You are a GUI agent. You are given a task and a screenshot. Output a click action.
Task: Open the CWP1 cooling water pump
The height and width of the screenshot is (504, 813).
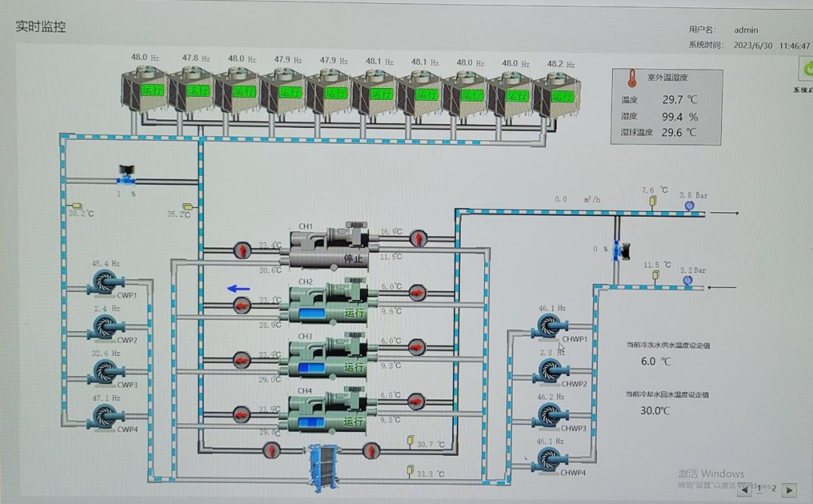point(105,282)
